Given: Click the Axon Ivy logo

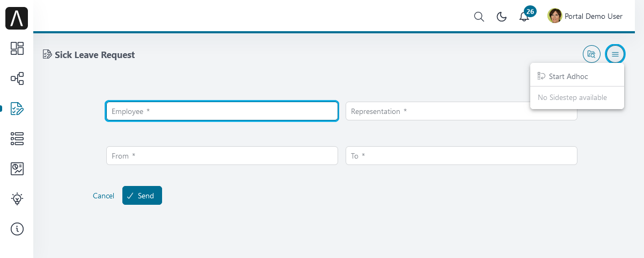Looking at the screenshot, I should (x=17, y=18).
